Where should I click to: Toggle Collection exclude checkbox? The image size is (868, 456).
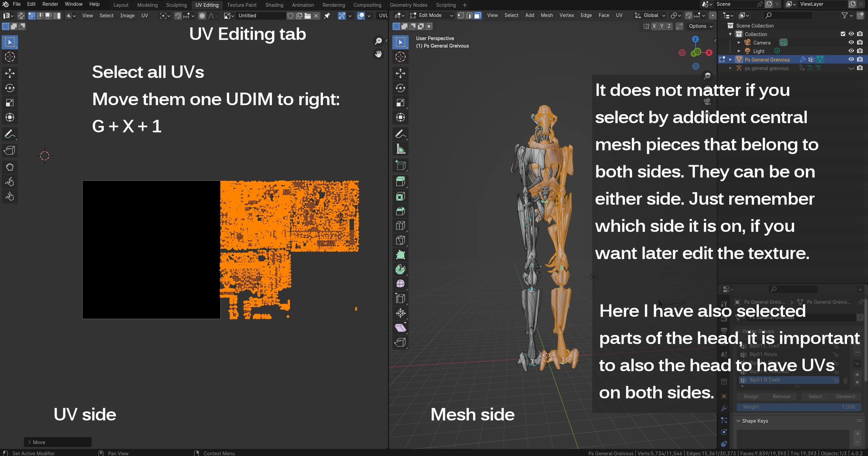click(x=843, y=34)
